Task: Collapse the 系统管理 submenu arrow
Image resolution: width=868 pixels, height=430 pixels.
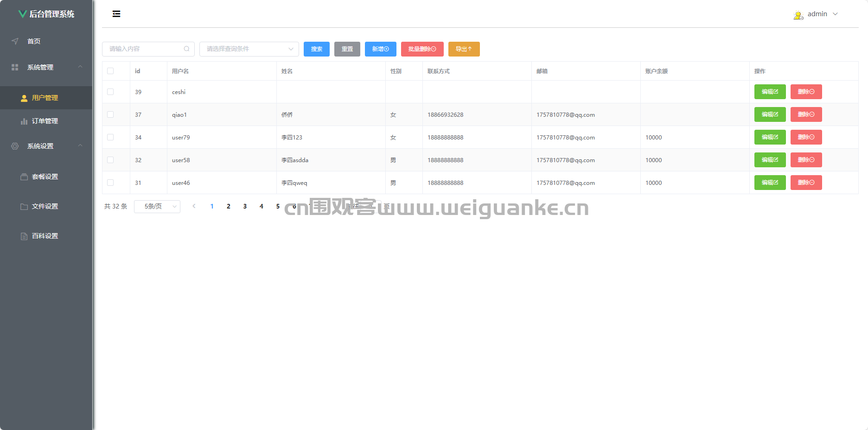Action: (x=80, y=67)
